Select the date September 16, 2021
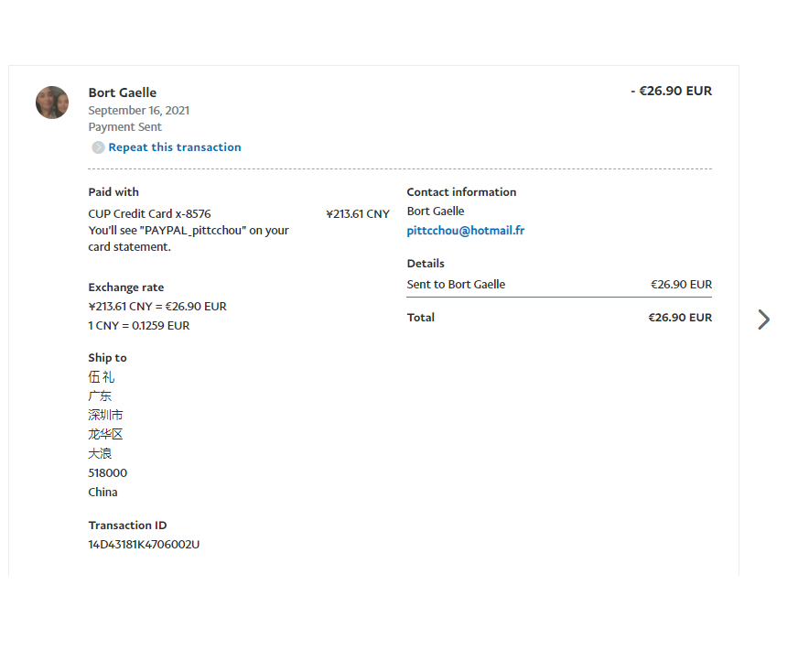Image resolution: width=809 pixels, height=672 pixels. pyautogui.click(x=139, y=111)
